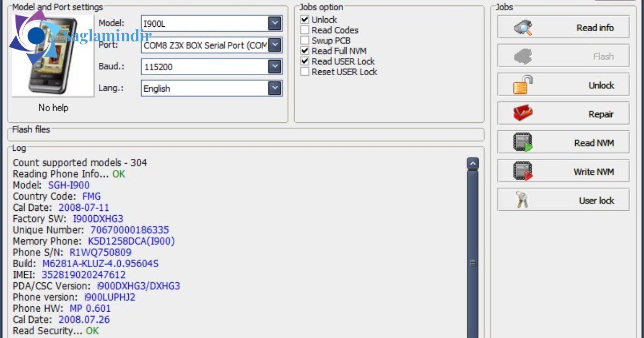This screenshot has height=338, width=644.
Task: Click the chip icon on Write NVM
Action: pyautogui.click(x=523, y=172)
